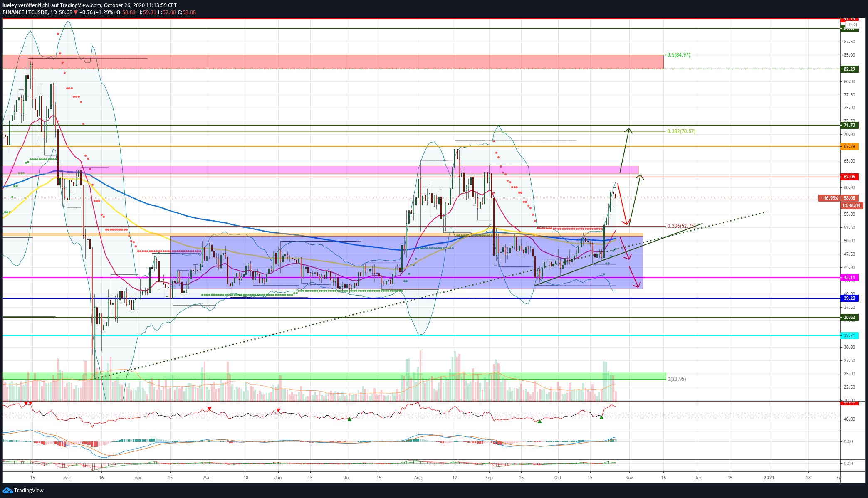The height and width of the screenshot is (498, 868).
Task: Click the -16.95% change label
Action: pos(829,198)
